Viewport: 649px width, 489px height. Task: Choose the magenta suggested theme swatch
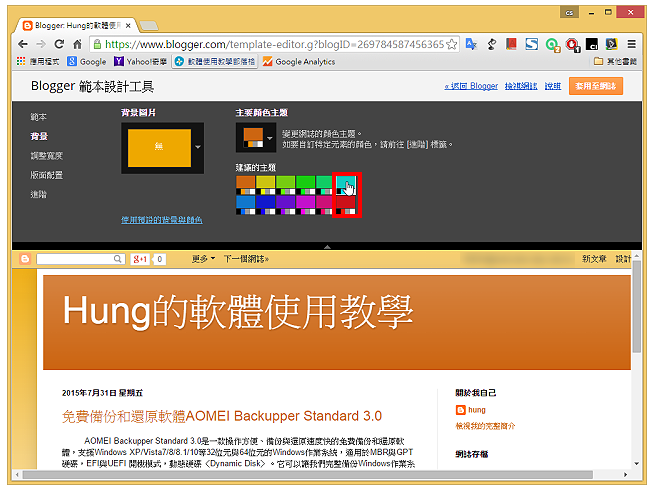pos(305,205)
